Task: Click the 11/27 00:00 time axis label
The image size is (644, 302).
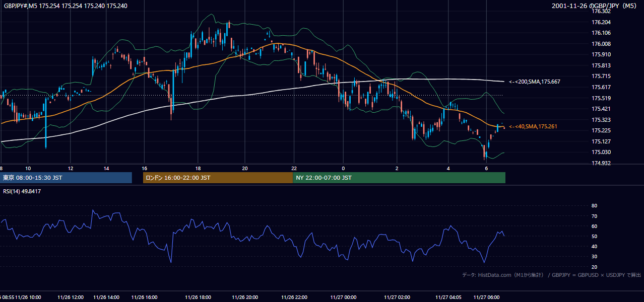Action: [343, 297]
